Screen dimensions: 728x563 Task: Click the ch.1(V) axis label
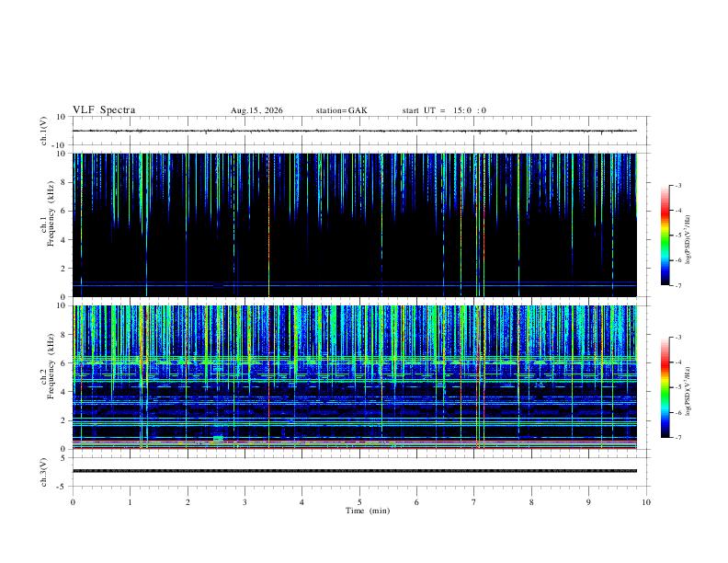click(x=44, y=131)
